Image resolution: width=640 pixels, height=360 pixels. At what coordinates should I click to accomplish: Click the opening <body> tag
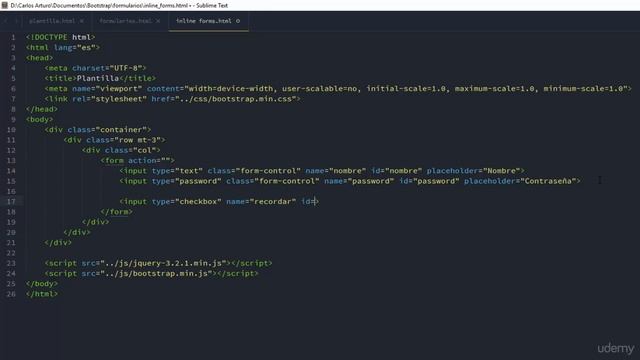tap(39, 119)
